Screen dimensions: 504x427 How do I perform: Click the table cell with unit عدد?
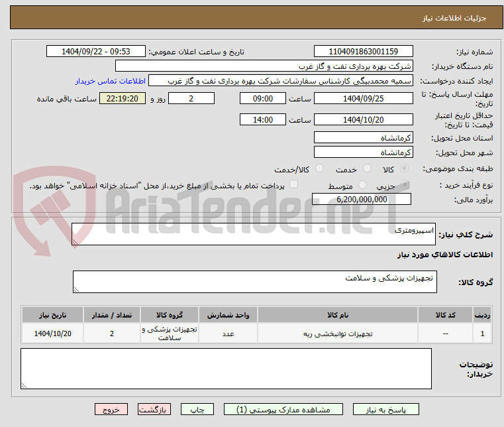228,334
